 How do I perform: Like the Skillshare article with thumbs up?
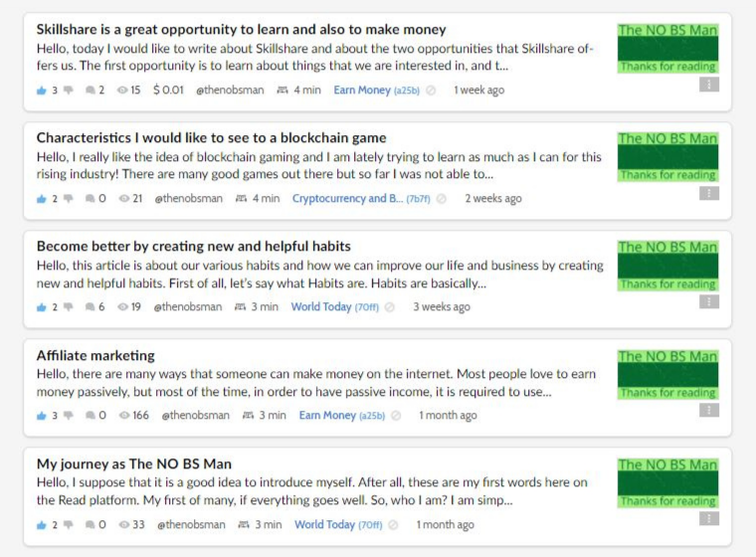[42, 91]
